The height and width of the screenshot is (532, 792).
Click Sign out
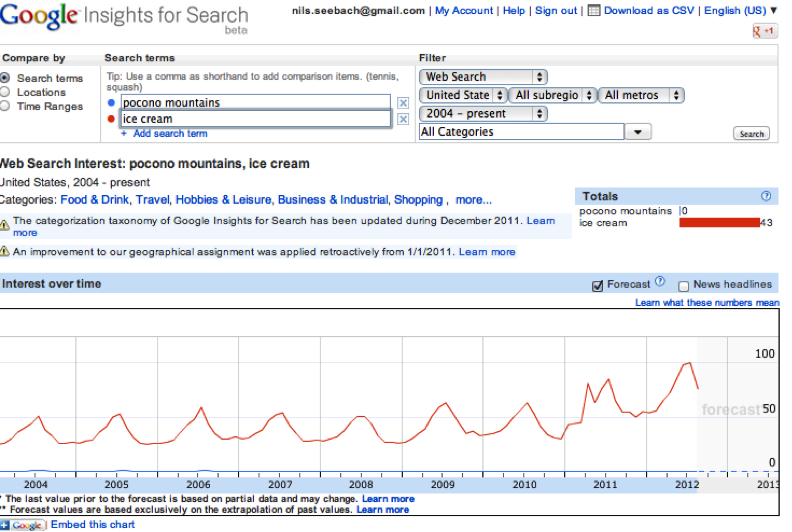[x=556, y=11]
